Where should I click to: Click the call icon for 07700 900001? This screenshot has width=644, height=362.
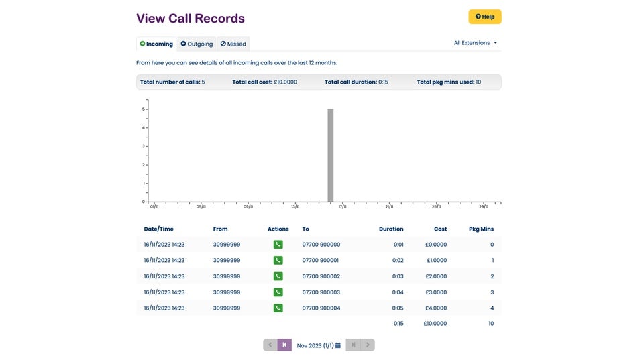tap(278, 261)
